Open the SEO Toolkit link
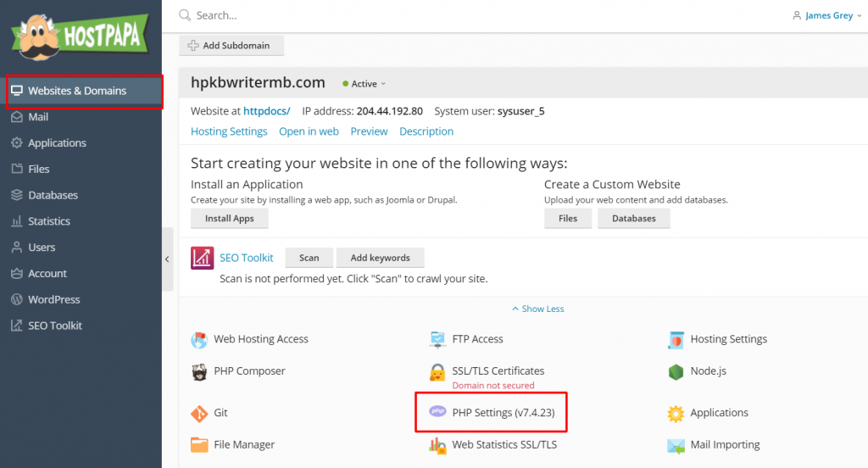Screen dimensions: 868x468 tap(247, 258)
